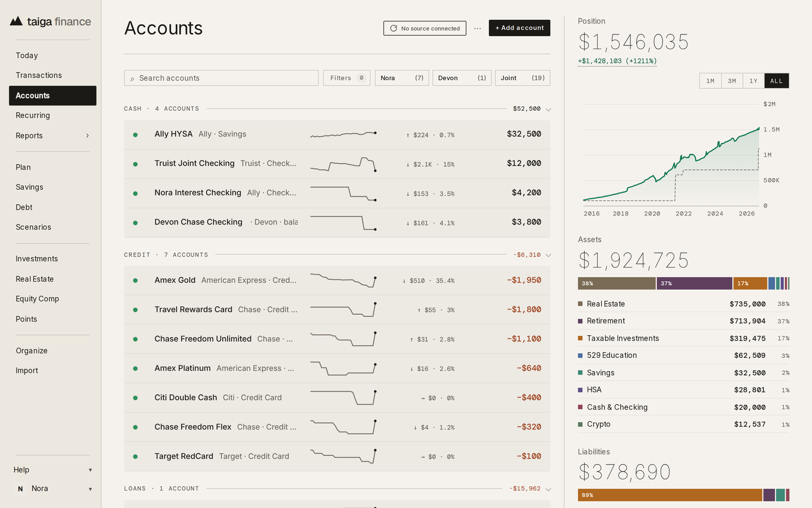Toggle the Nora owner filter
This screenshot has height=508, width=812.
[x=402, y=78]
